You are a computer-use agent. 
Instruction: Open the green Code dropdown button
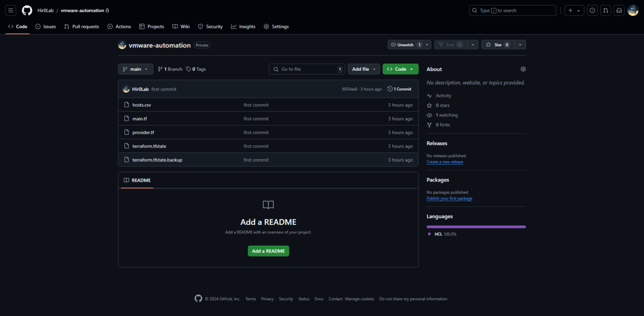coord(400,69)
